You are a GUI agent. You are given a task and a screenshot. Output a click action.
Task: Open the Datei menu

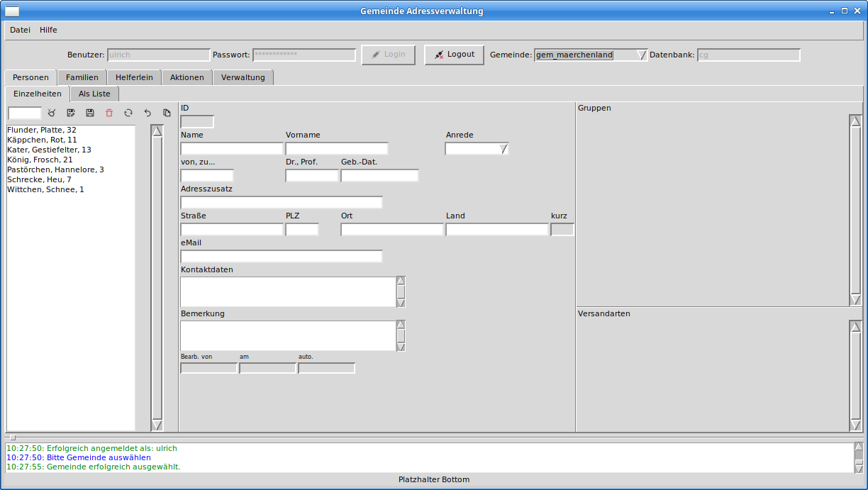[x=20, y=30]
